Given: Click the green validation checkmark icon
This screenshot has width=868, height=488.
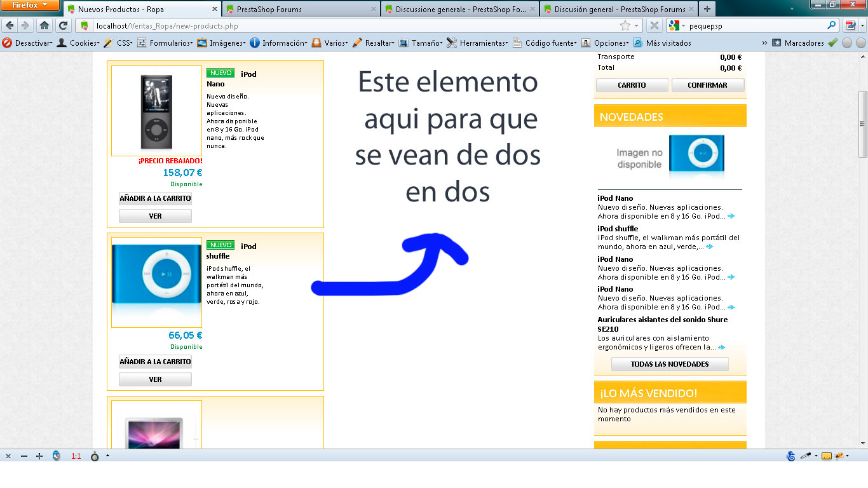Looking at the screenshot, I should pos(832,43).
